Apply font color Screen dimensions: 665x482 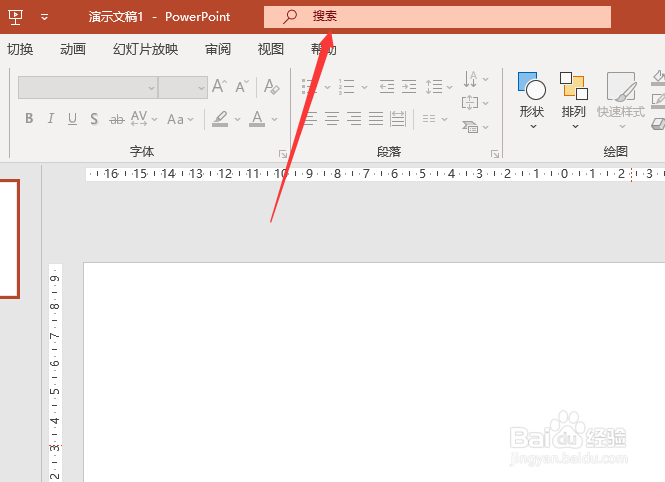(x=257, y=119)
